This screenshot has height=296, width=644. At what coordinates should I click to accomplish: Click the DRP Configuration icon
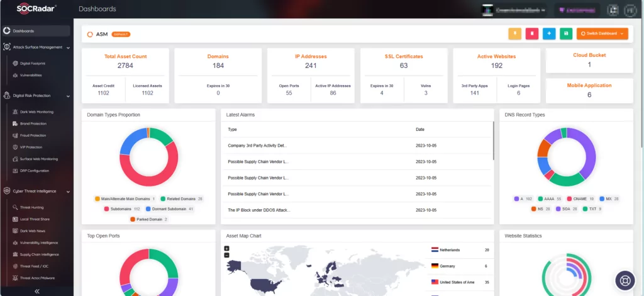(16, 171)
